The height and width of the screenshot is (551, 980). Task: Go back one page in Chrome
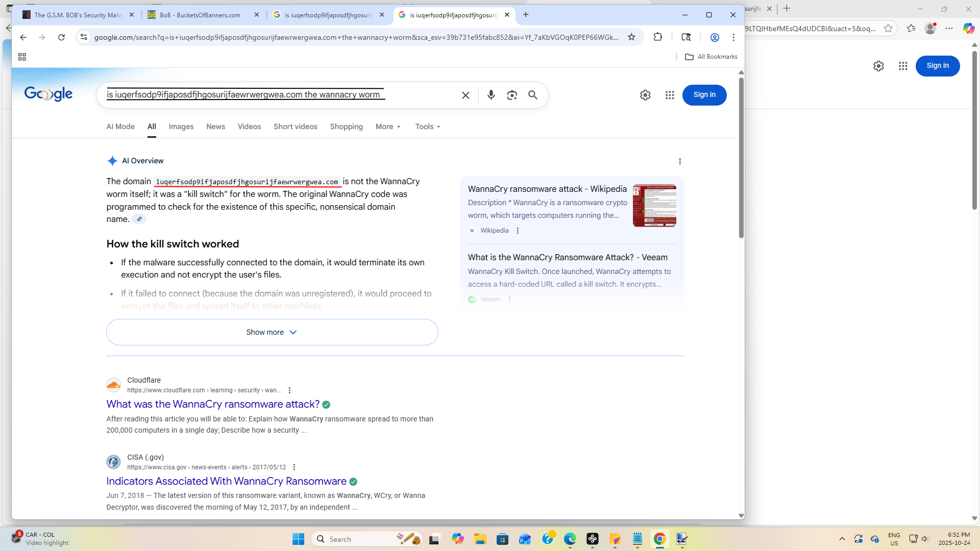23,37
